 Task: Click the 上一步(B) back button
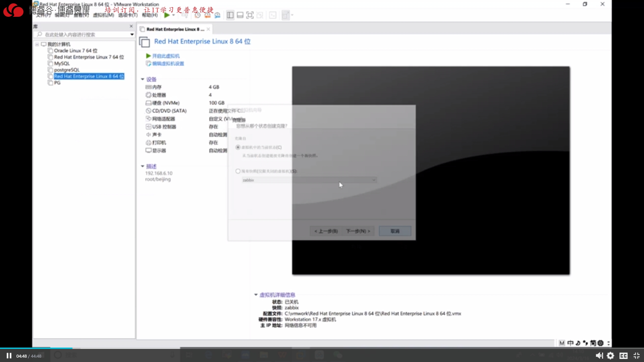point(326,231)
